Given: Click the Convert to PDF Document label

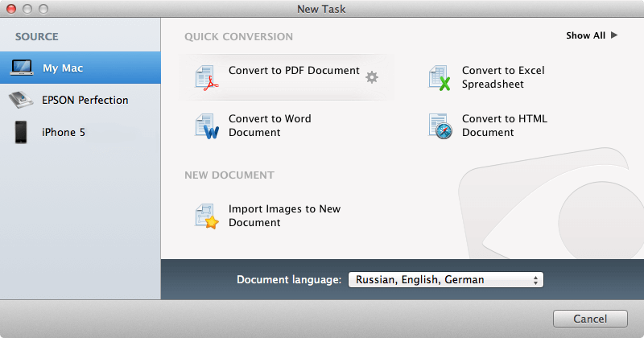Looking at the screenshot, I should tap(294, 71).
